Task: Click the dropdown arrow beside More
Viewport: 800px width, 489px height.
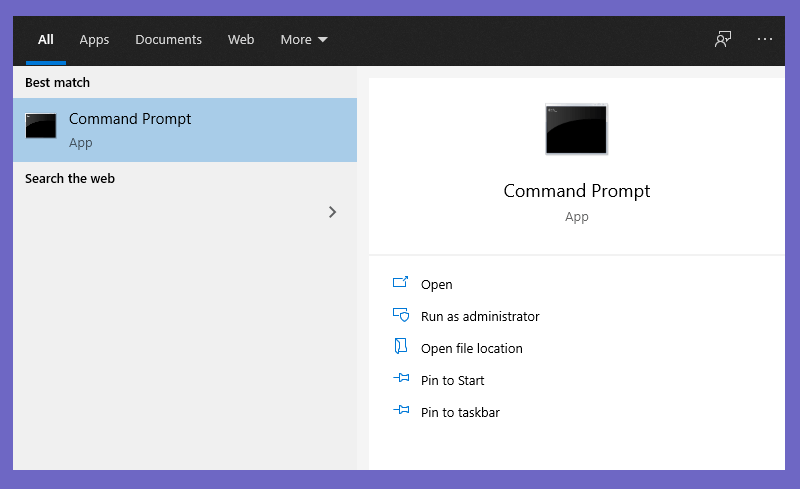Action: point(322,40)
